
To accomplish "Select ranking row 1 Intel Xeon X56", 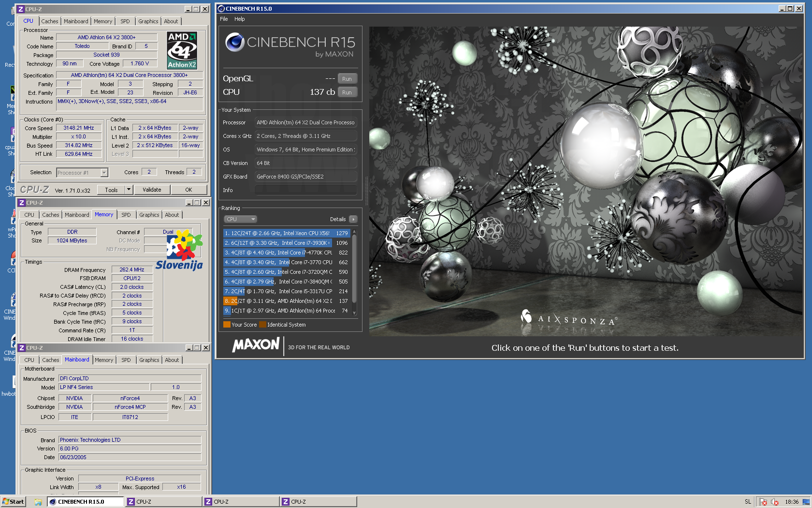I will coord(287,233).
